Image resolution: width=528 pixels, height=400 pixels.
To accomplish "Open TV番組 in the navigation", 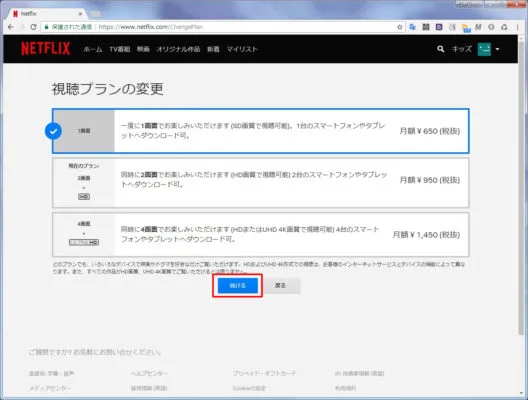I will [120, 49].
